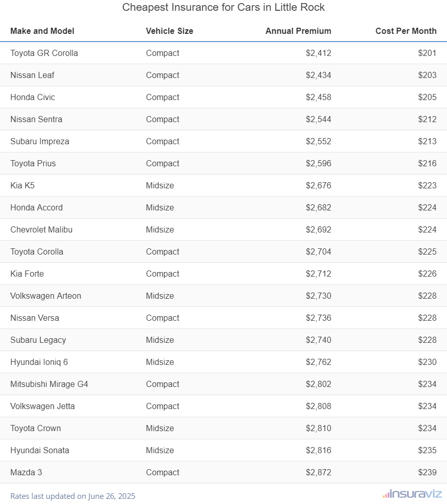Click the table title about Little Rock

point(223,8)
